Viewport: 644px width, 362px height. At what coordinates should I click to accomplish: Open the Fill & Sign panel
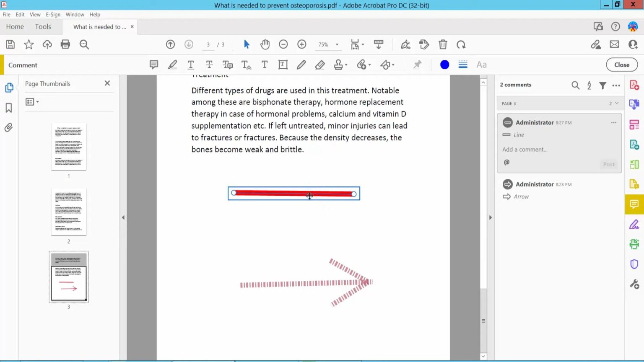click(634, 224)
